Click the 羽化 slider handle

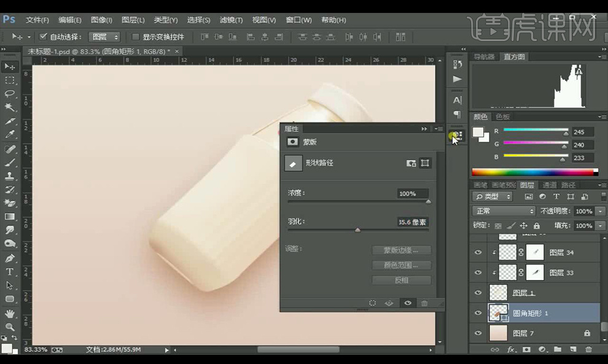[358, 230]
